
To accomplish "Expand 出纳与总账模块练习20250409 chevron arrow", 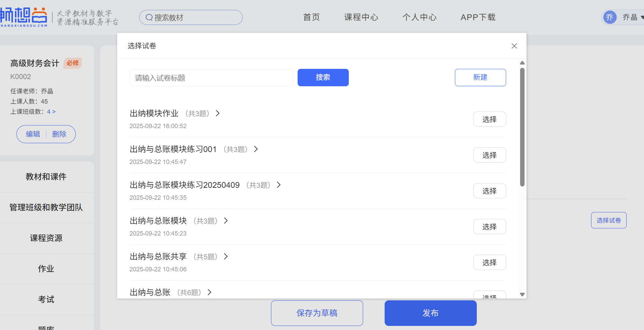I will tap(279, 185).
